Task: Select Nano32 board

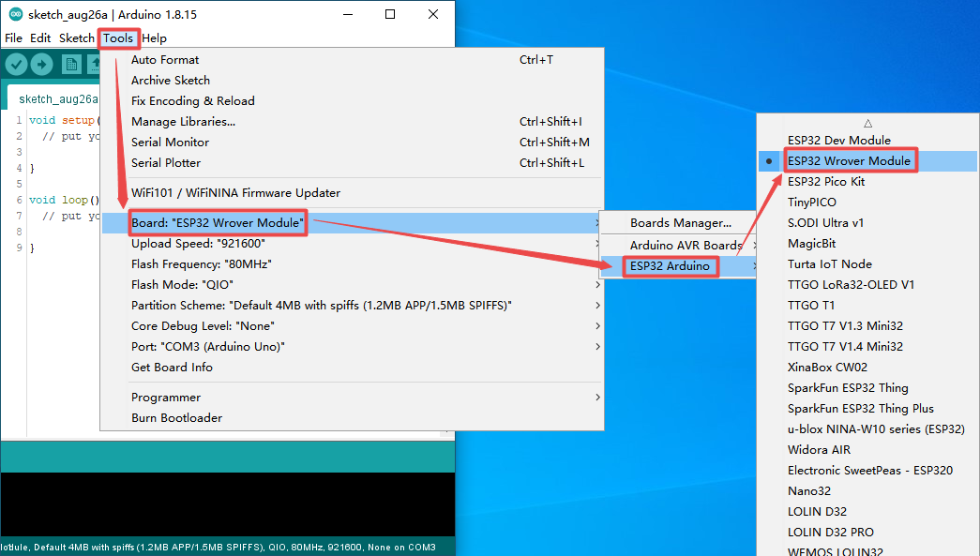Action: tap(867, 491)
